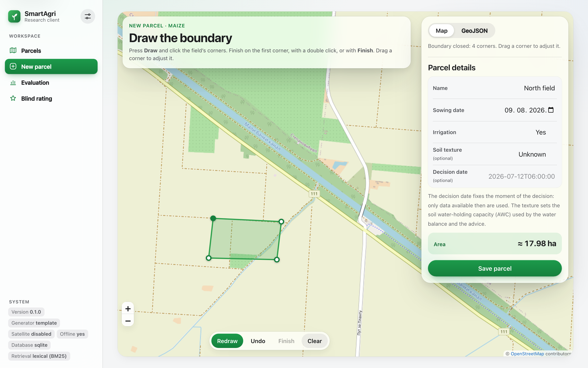Click the Save parcel button
The width and height of the screenshot is (588, 368).
coord(495,268)
